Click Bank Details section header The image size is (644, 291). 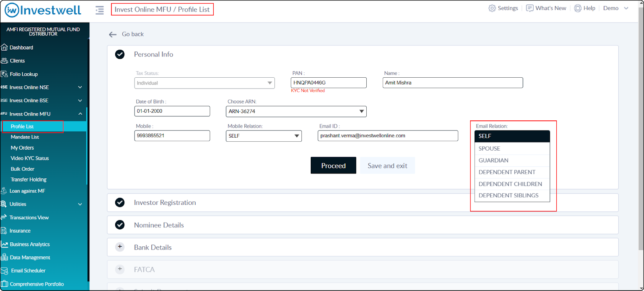(363, 247)
